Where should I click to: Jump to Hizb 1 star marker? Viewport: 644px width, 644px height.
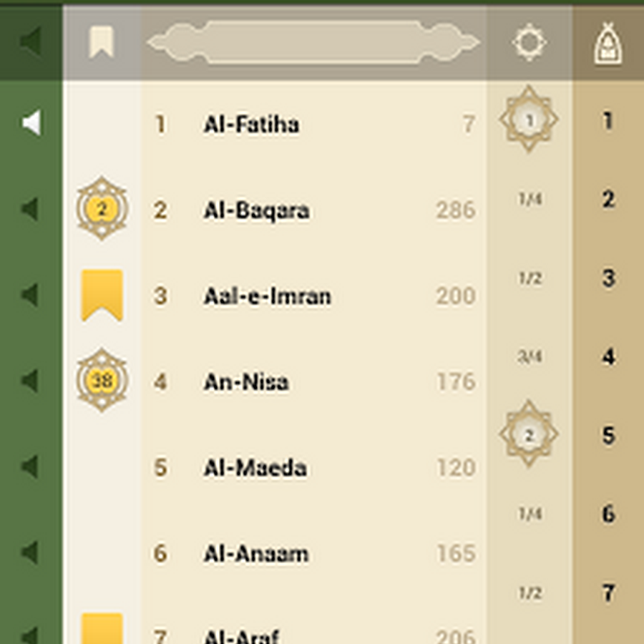pyautogui.click(x=529, y=119)
